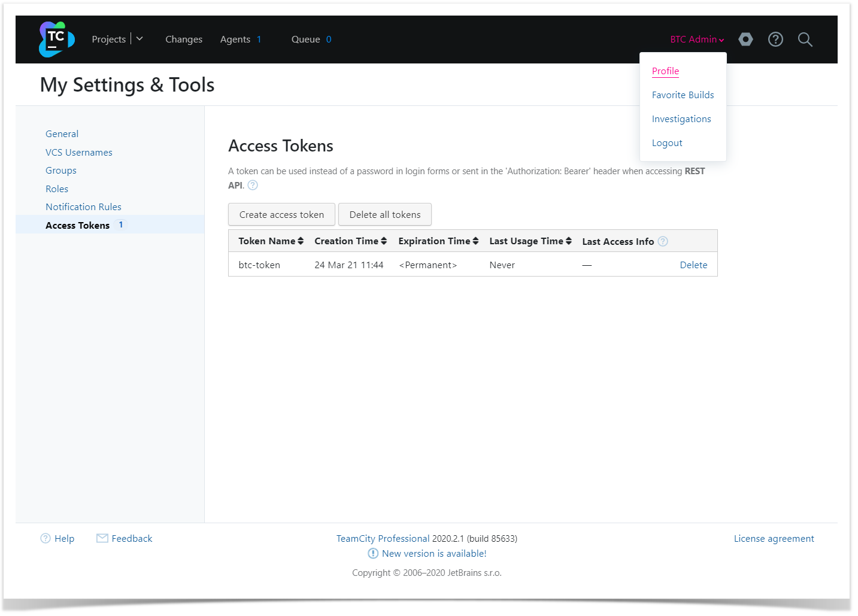Sort by Expiration Time arrows

(475, 241)
